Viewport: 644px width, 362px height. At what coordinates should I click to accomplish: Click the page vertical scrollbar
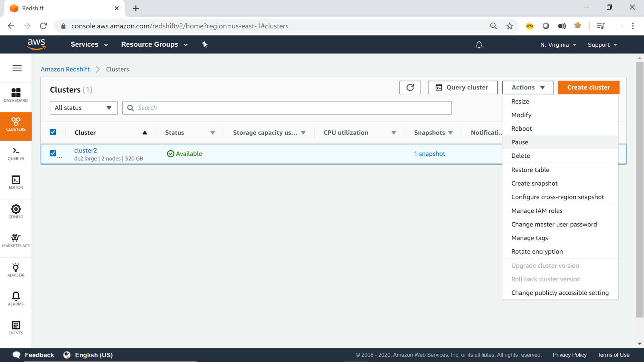pos(639,190)
